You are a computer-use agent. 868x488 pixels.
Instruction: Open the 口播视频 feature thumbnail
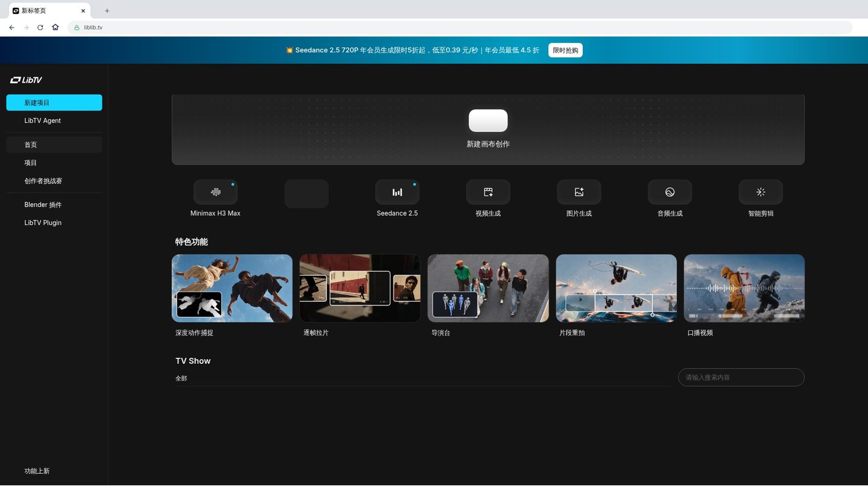pos(744,288)
